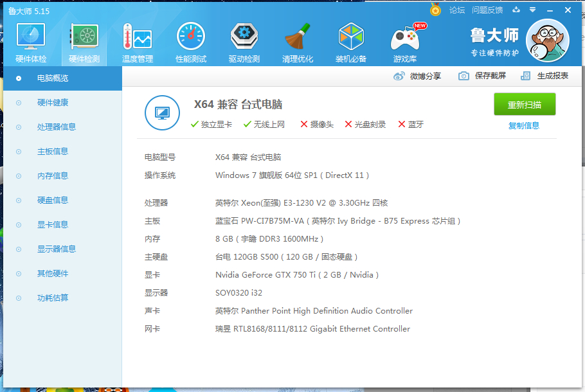Click the 蓝宝石 PW-CI7B75M-VA motherboard value
This screenshot has height=392, width=585.
click(x=337, y=221)
